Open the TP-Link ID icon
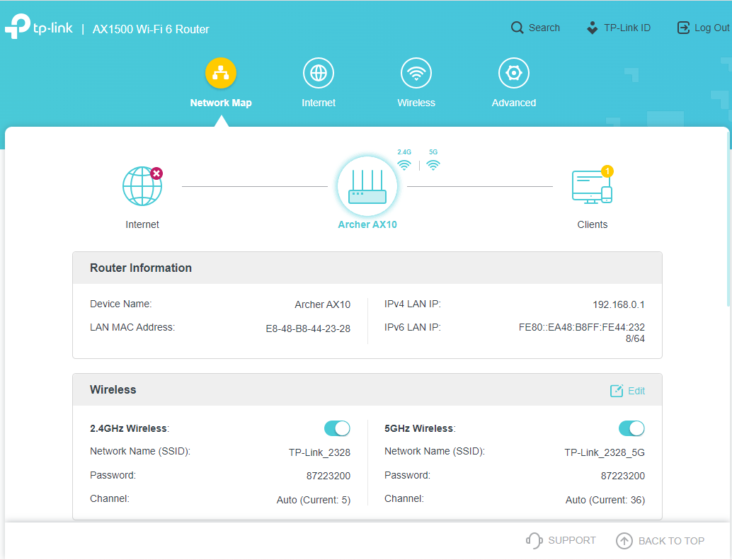This screenshot has width=732, height=560. coord(592,28)
